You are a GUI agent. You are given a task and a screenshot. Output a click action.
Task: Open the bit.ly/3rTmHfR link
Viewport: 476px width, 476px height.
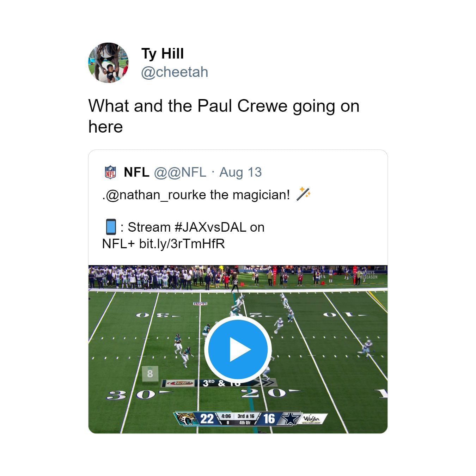182,244
